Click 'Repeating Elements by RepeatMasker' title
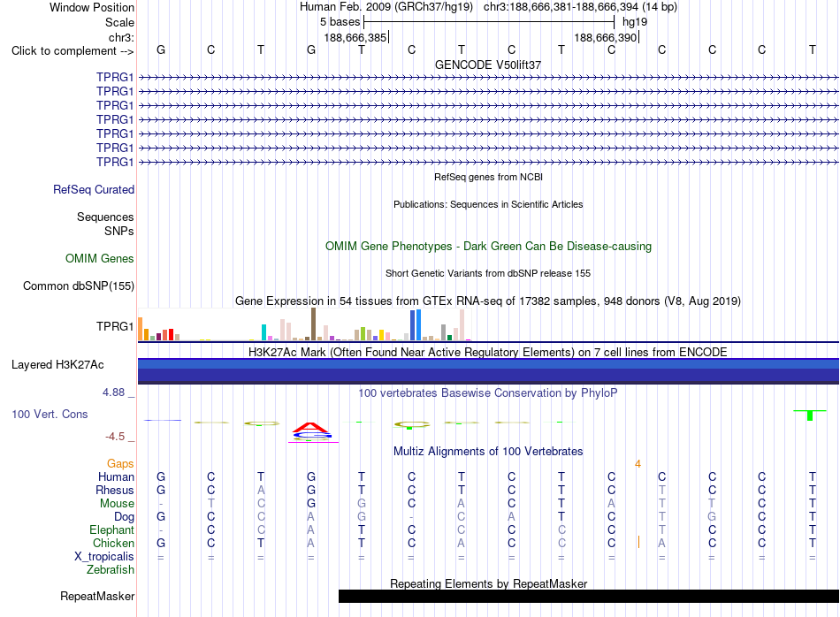 coord(489,583)
